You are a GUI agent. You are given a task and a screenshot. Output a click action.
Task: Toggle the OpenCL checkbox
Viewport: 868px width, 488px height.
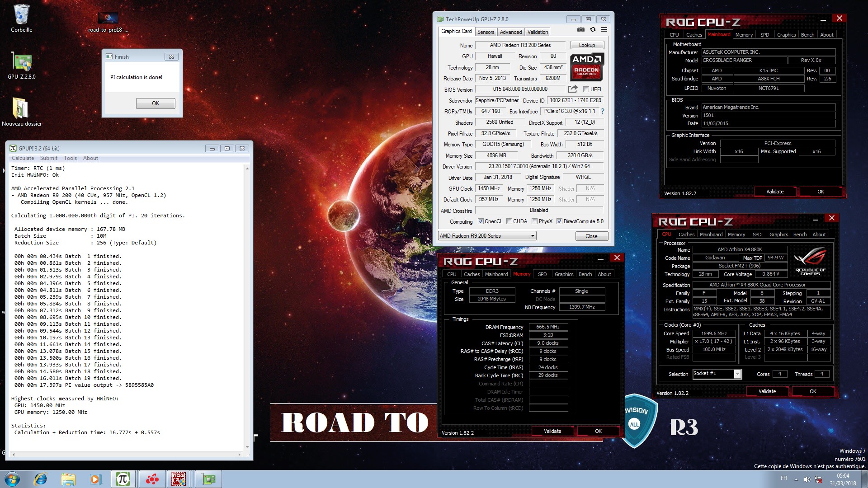(481, 221)
